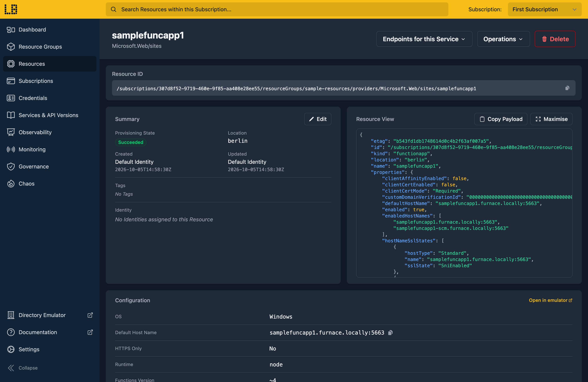Image resolution: width=588 pixels, height=382 pixels.
Task: Click the Resource Groups cube icon
Action: pos(11,47)
